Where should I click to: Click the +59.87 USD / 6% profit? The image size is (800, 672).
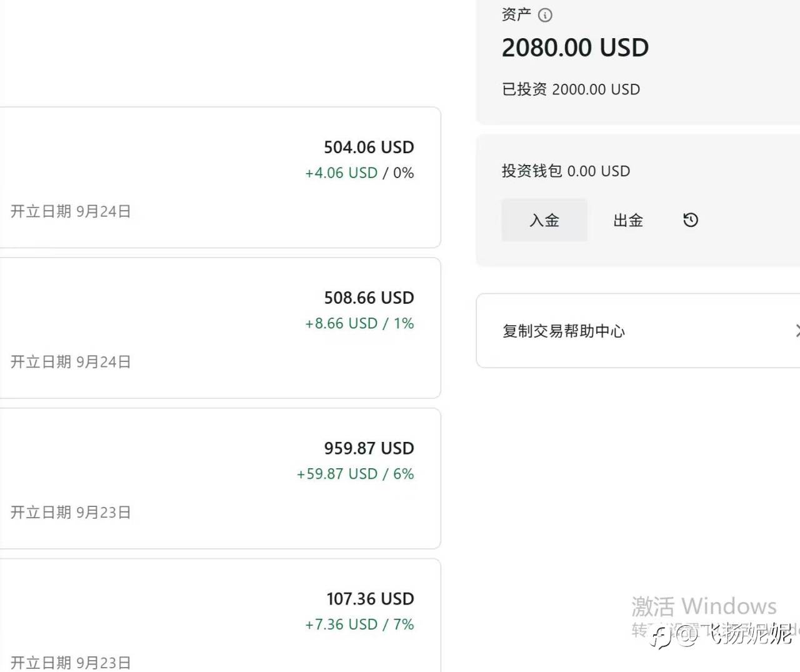(355, 474)
